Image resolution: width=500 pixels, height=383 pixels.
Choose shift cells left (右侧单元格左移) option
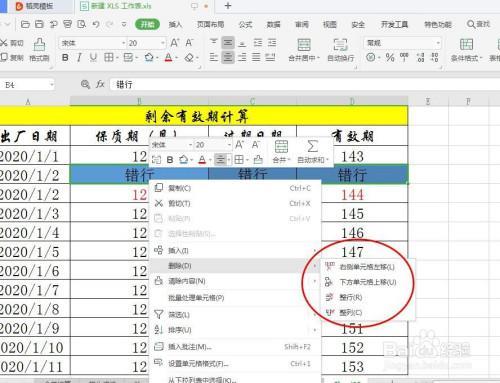tap(368, 267)
